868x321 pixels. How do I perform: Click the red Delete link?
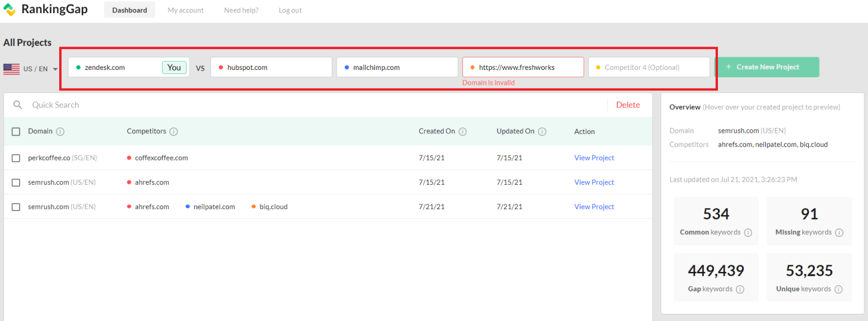pyautogui.click(x=628, y=105)
